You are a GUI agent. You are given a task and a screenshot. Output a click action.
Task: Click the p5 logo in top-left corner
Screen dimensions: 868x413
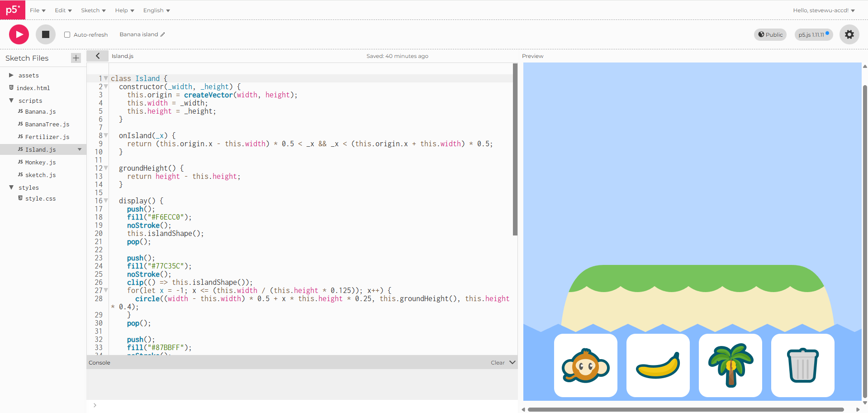tap(12, 10)
